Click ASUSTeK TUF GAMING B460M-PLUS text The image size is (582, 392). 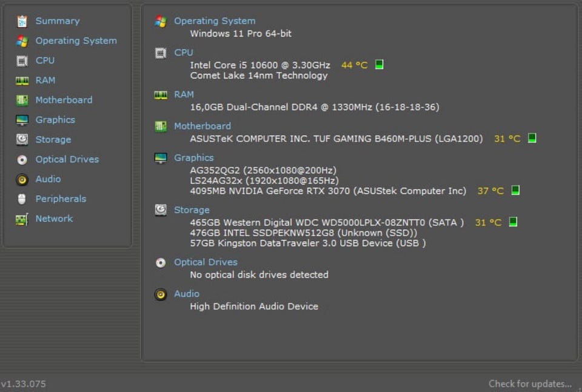coord(336,139)
